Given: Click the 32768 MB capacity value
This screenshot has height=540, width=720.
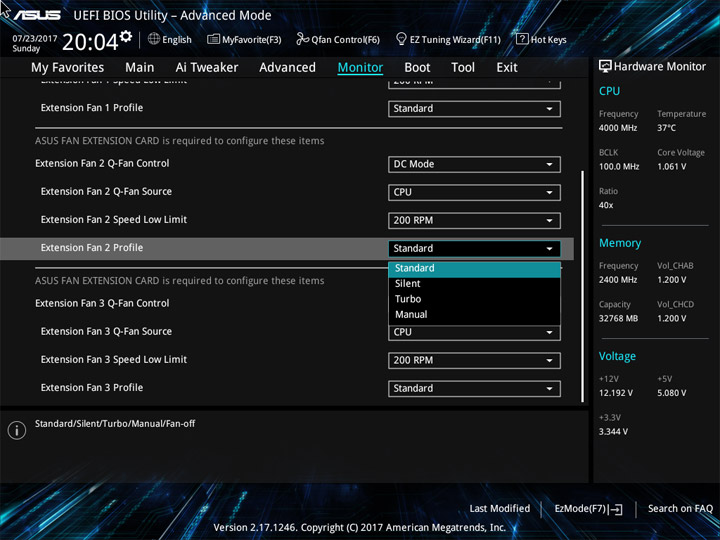Looking at the screenshot, I should point(618,318).
